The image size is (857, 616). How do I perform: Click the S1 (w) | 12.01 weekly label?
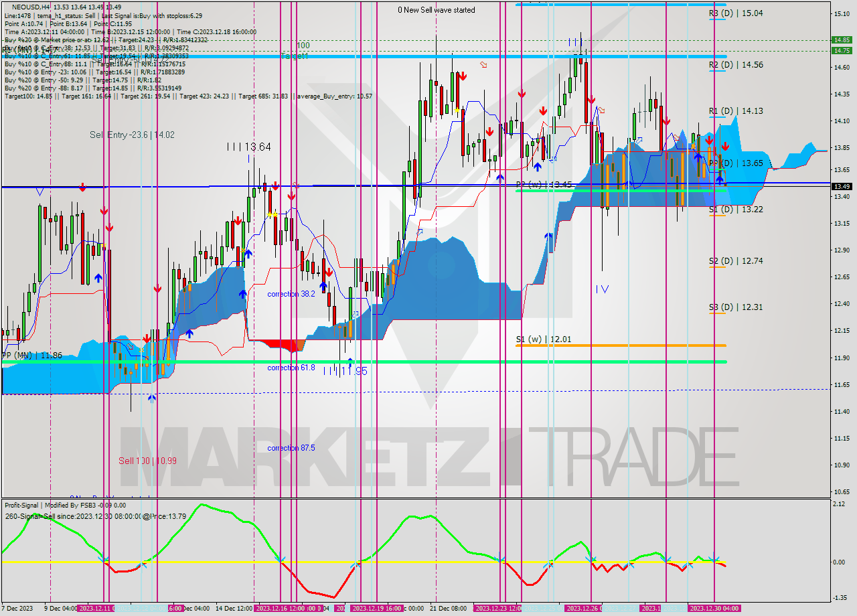pos(544,339)
